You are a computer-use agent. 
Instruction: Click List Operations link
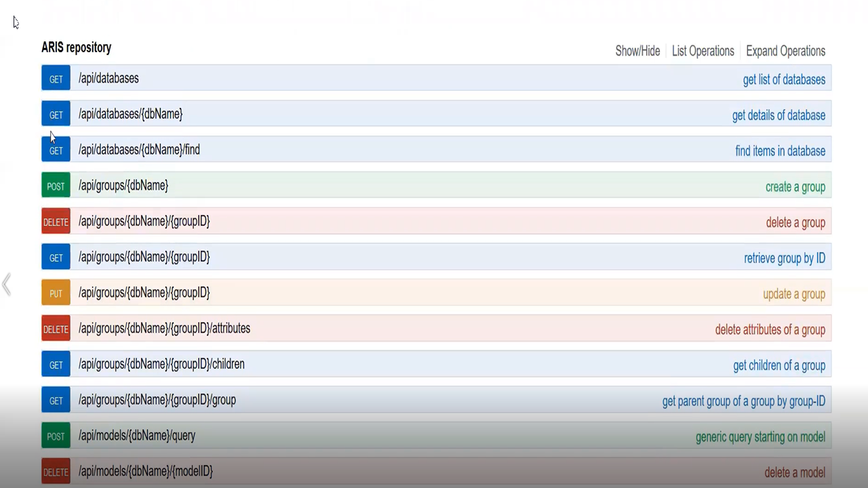click(x=703, y=51)
